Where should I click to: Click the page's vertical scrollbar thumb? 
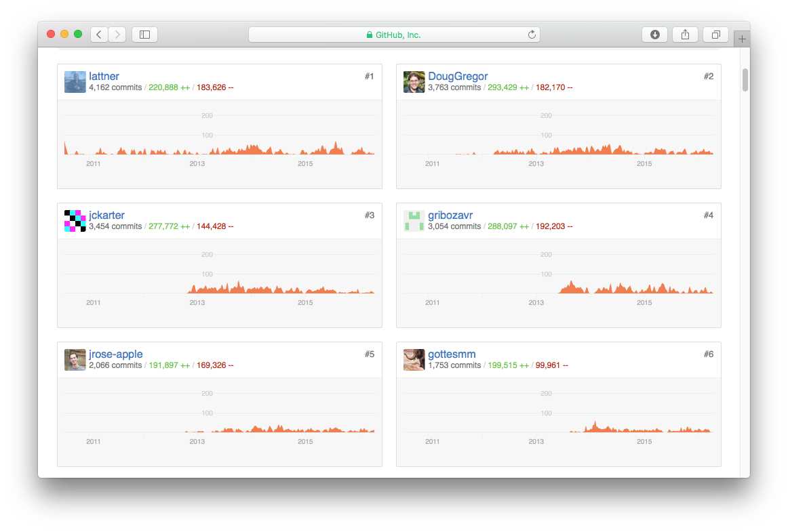coord(745,80)
